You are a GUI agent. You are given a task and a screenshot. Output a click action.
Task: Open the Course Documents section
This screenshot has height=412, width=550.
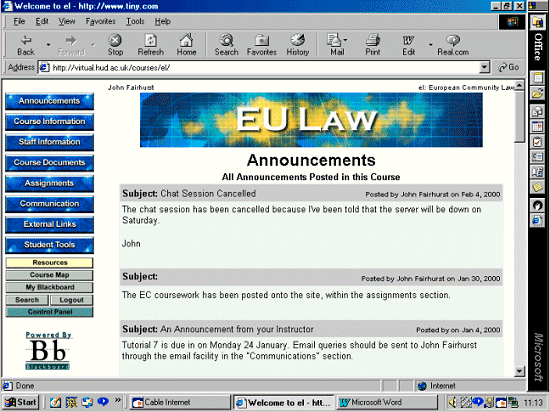point(49,163)
